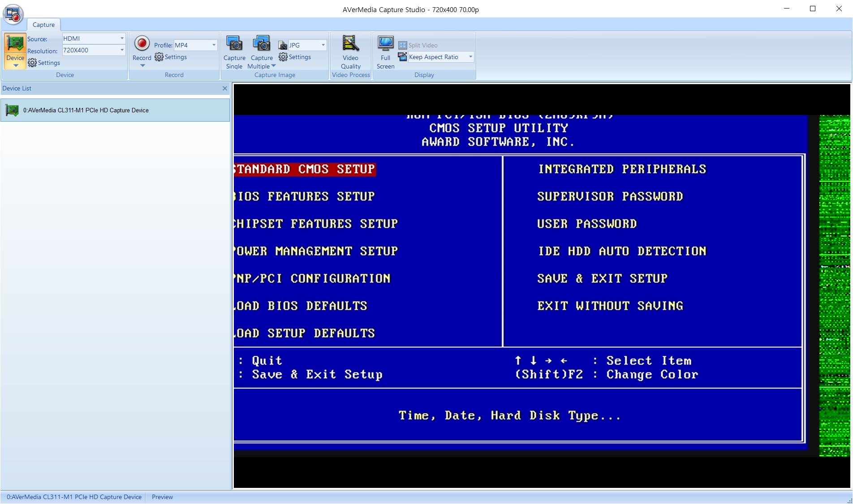Click the Record group label
The height and width of the screenshot is (504, 853).
point(174,75)
